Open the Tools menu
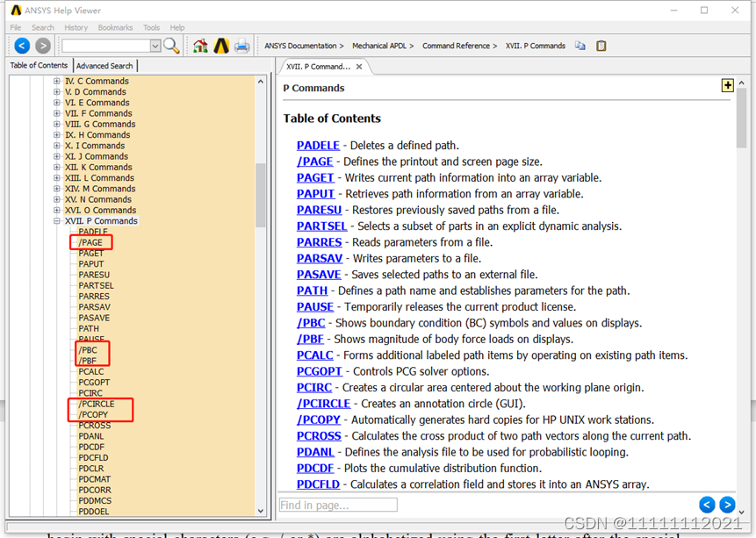Image resolution: width=756 pixels, height=538 pixels. pyautogui.click(x=151, y=27)
